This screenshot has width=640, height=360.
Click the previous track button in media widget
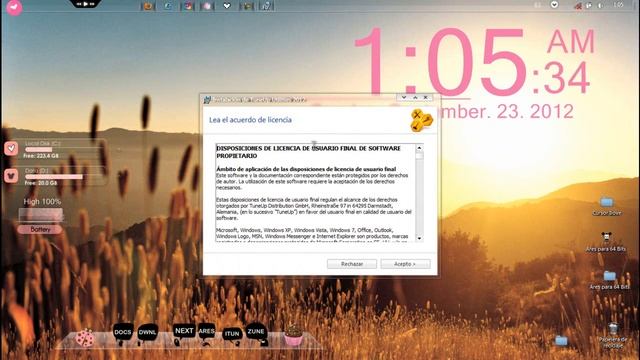[79, 4]
